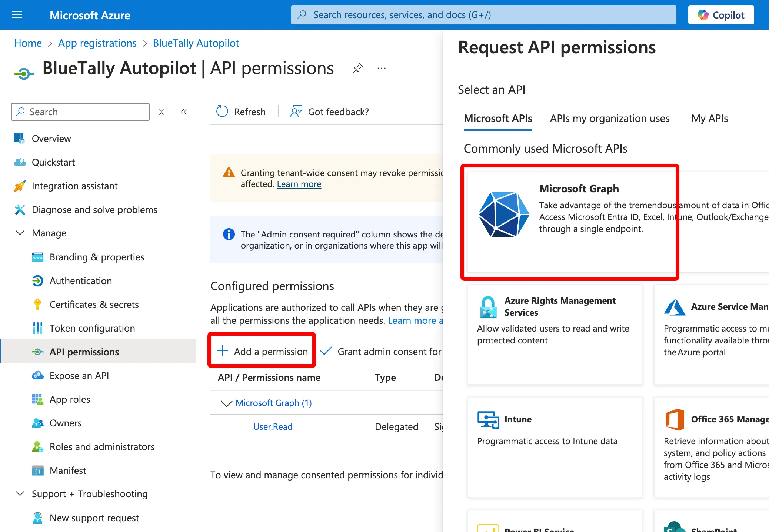The height and width of the screenshot is (532, 769).
Task: Open Quickstart in sidebar
Action: 53,162
